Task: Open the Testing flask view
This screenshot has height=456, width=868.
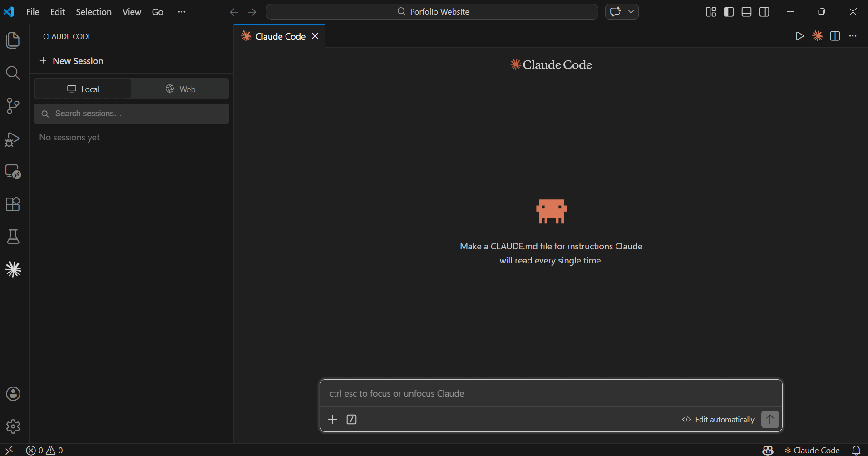Action: pos(13,237)
